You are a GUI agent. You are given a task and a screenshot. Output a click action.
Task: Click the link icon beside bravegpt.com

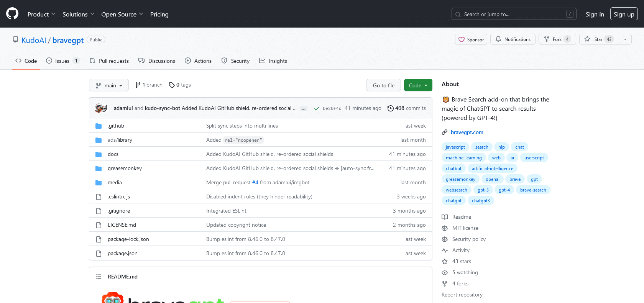click(x=445, y=132)
